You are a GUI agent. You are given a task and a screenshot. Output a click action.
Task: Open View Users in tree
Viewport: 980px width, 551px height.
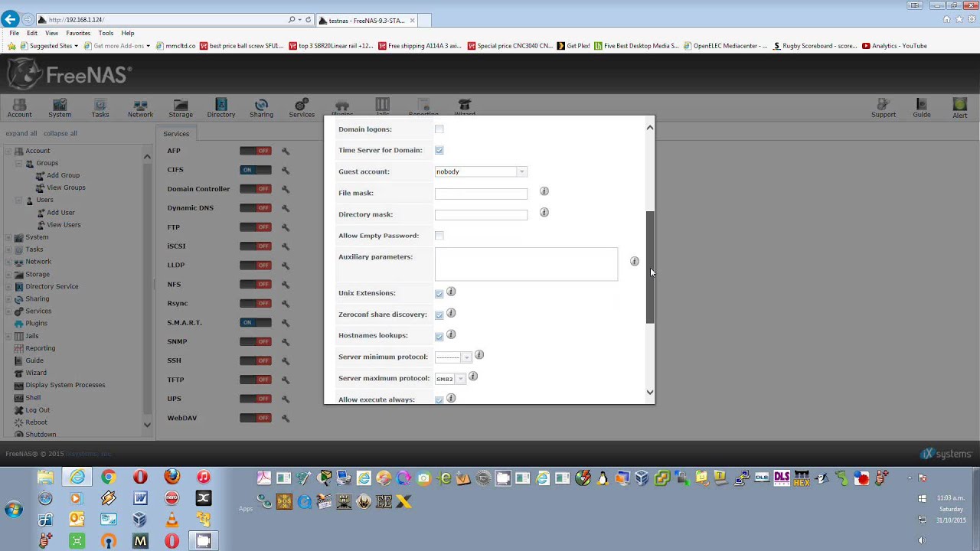(x=64, y=225)
